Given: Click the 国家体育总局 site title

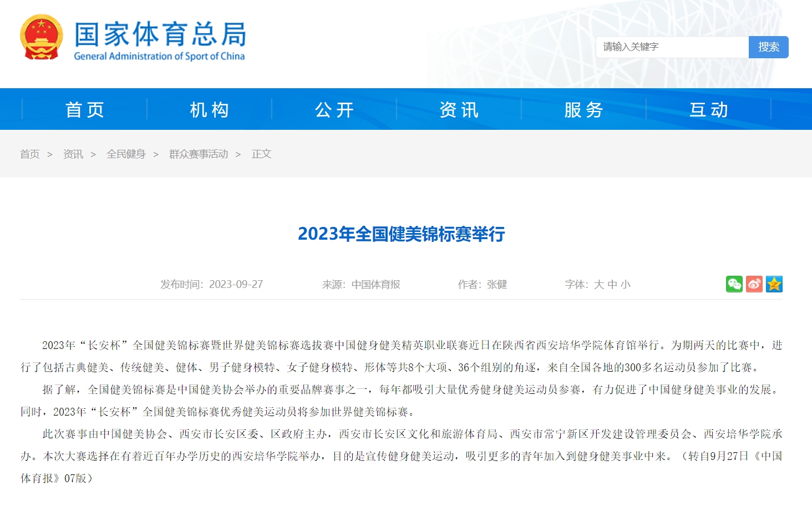Looking at the screenshot, I should click(x=160, y=34).
